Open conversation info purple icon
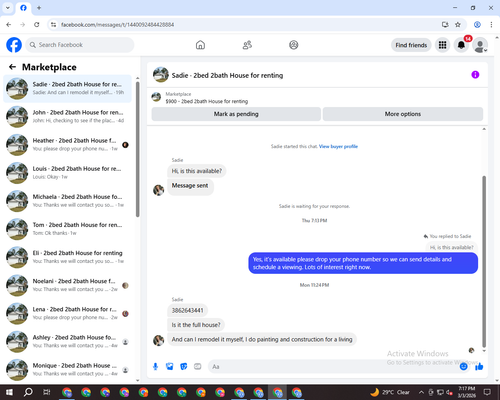This screenshot has width=500, height=400. tap(475, 75)
